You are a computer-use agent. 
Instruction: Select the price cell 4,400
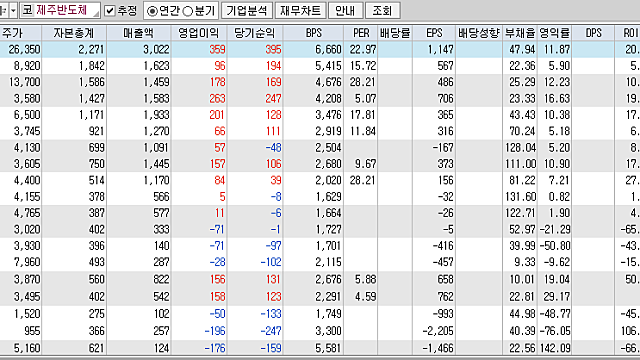click(x=27, y=180)
